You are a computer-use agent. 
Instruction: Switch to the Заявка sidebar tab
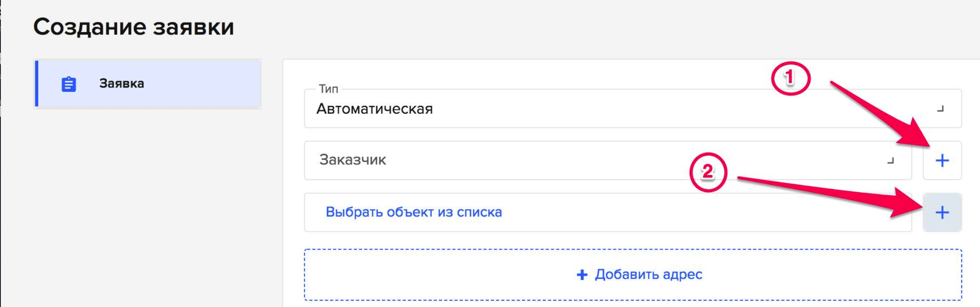tap(148, 84)
